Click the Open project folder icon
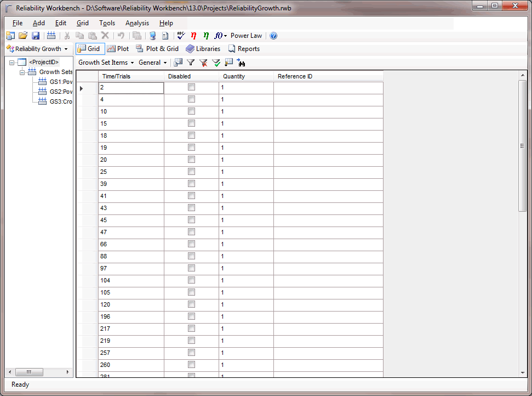532x396 pixels. [23, 36]
